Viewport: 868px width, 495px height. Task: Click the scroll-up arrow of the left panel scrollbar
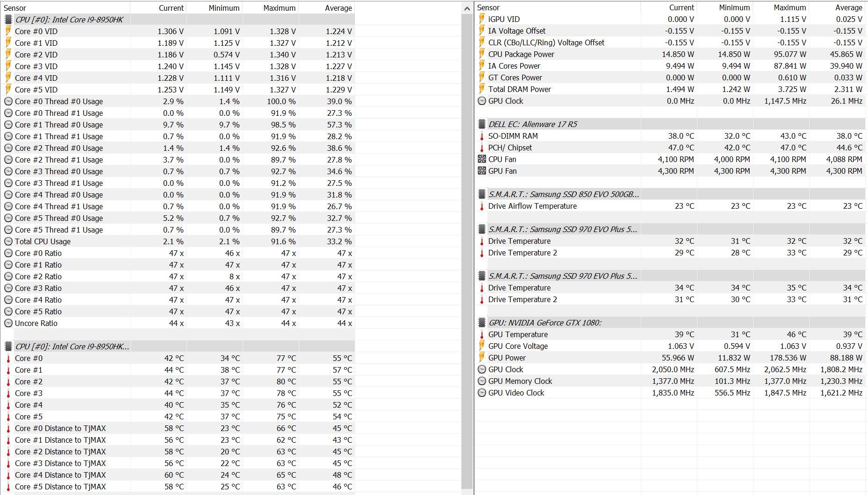pyautogui.click(x=467, y=8)
